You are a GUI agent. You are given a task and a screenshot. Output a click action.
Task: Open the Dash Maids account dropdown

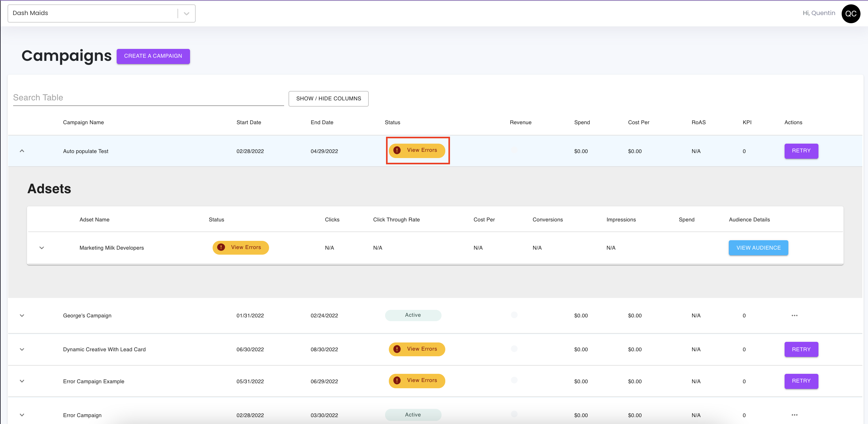coord(186,13)
